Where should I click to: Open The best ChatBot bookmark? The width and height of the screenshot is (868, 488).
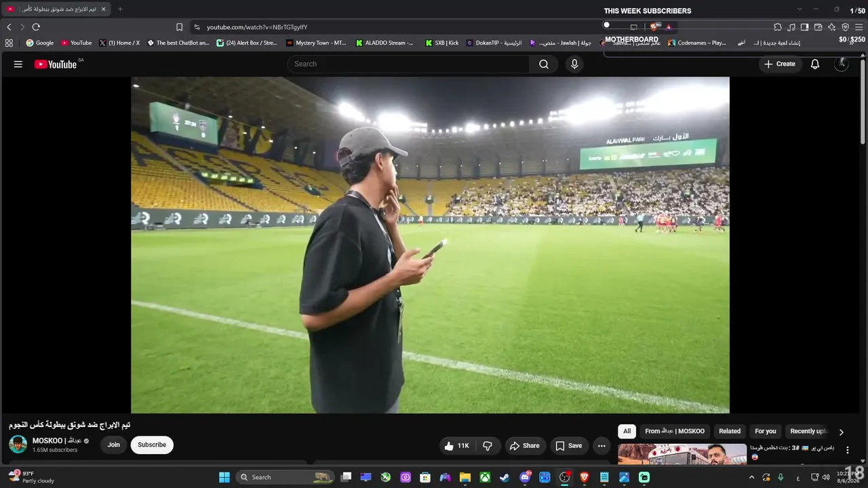[178, 43]
